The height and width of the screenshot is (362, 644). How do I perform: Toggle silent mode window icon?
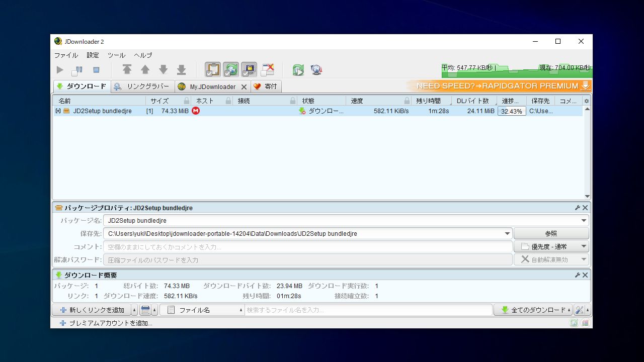pyautogui.click(x=267, y=70)
